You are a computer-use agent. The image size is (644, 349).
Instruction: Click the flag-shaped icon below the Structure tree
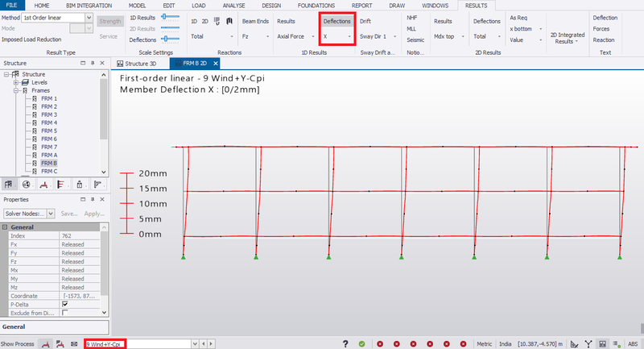point(97,185)
